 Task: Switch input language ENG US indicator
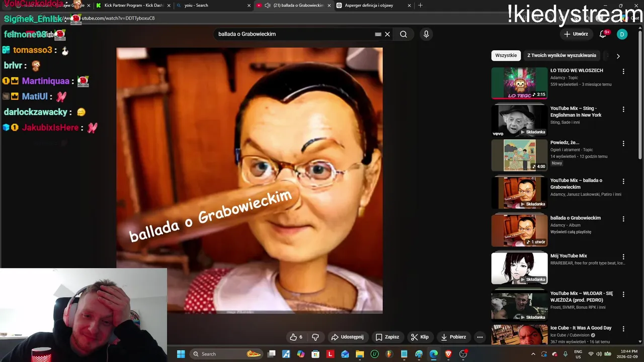point(579,354)
